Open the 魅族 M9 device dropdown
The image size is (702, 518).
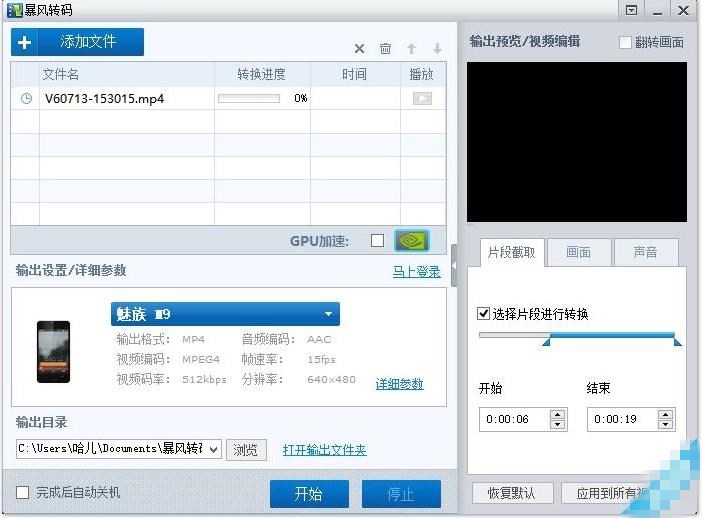pyautogui.click(x=225, y=314)
